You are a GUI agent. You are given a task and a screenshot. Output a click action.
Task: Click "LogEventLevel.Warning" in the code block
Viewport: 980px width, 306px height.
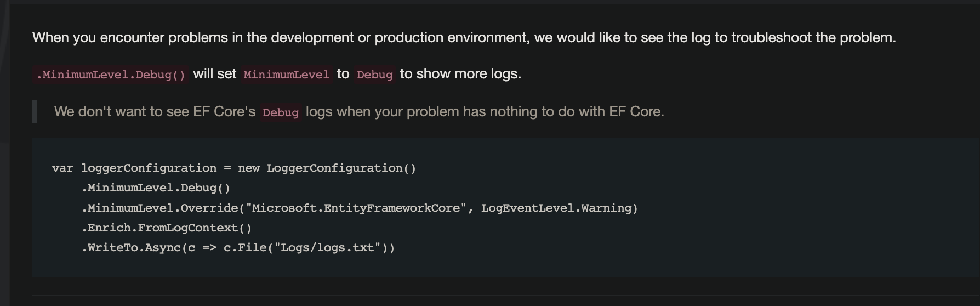558,208
